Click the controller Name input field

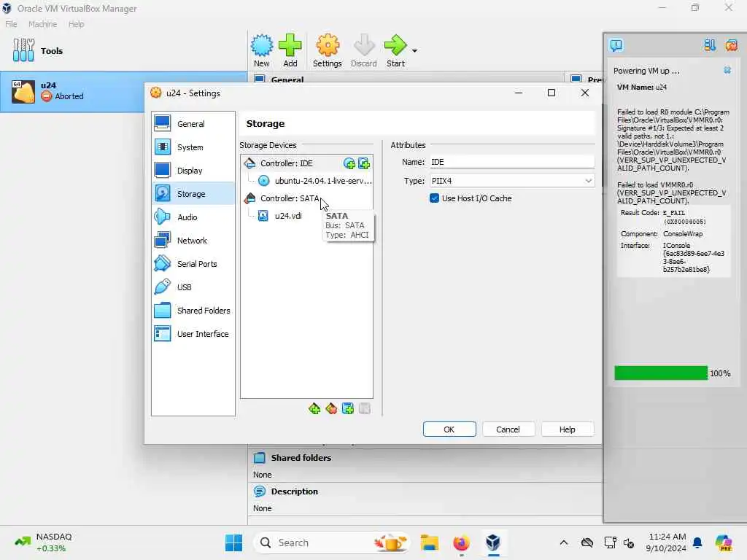[x=511, y=162]
